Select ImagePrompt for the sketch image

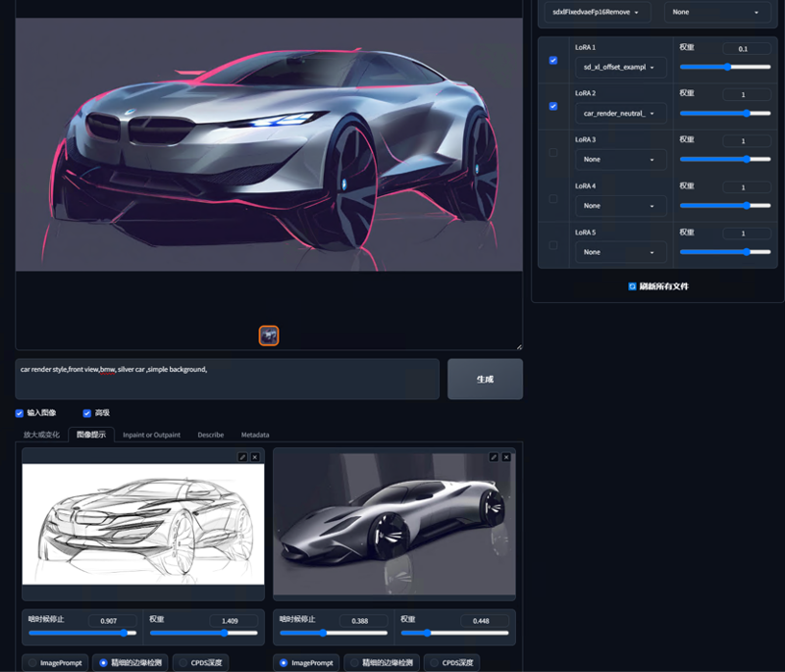(x=55, y=662)
